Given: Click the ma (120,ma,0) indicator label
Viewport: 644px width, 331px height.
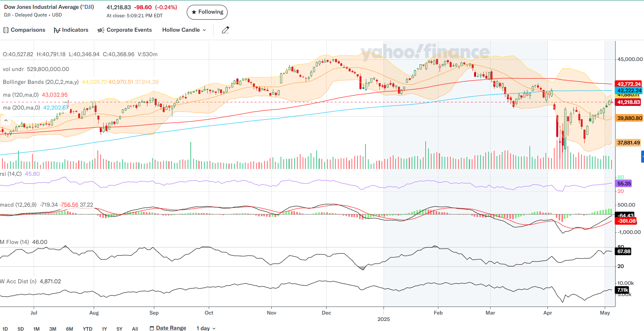Looking at the screenshot, I should [x=20, y=95].
